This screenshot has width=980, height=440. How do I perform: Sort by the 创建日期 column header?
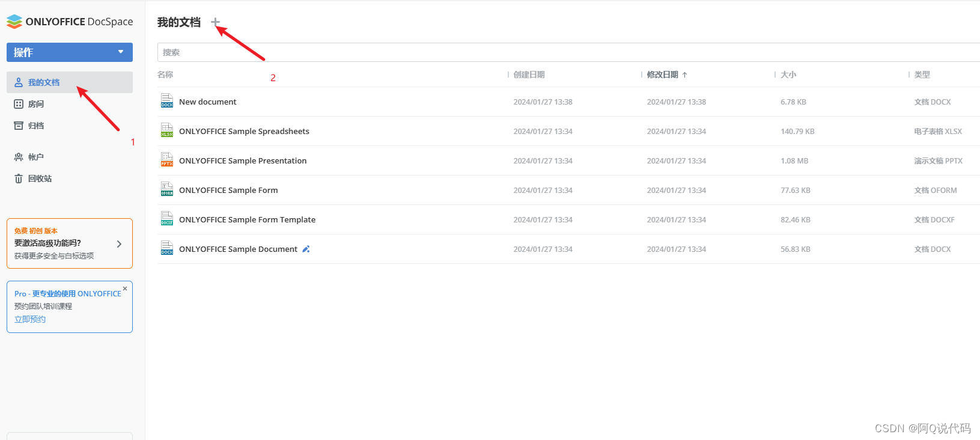[529, 75]
